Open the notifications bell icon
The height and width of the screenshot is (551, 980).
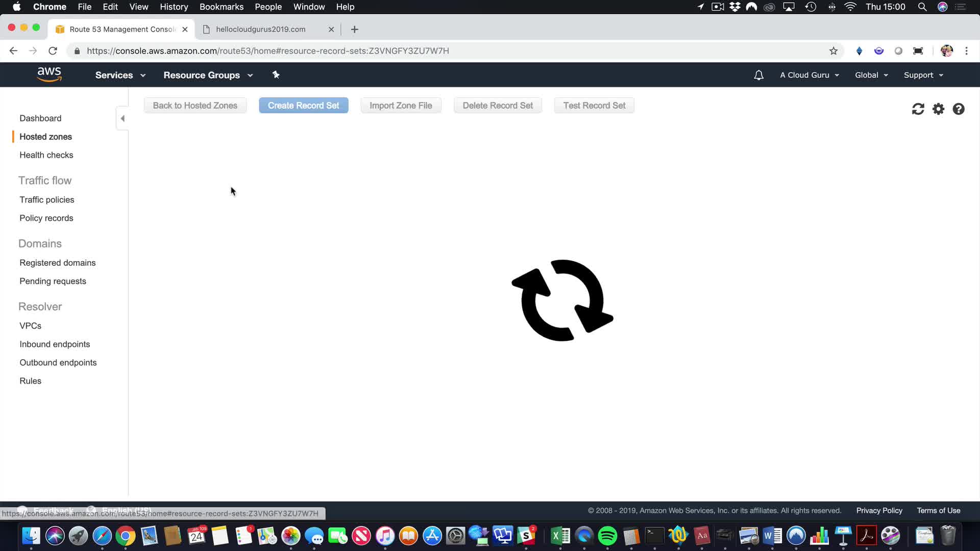[x=758, y=75]
